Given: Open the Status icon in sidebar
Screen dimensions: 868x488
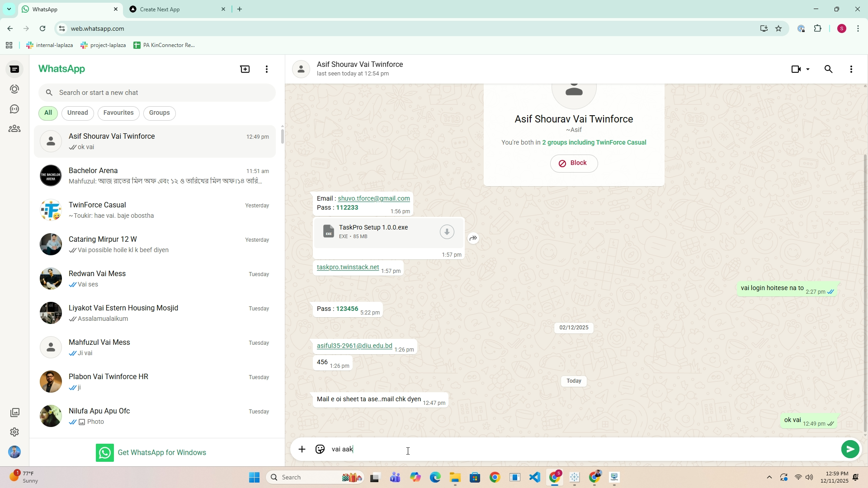Looking at the screenshot, I should click(x=14, y=89).
